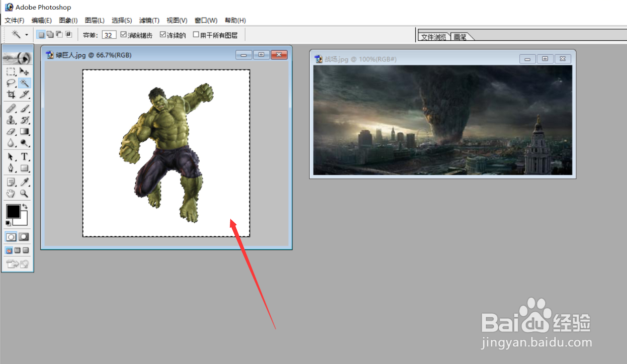Open the 编辑(E) menu

[x=41, y=20]
